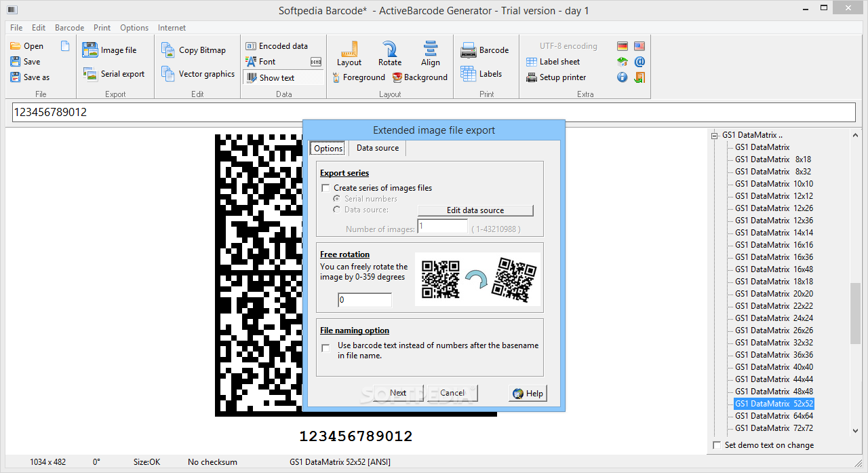Select Data source radio option

(336, 210)
